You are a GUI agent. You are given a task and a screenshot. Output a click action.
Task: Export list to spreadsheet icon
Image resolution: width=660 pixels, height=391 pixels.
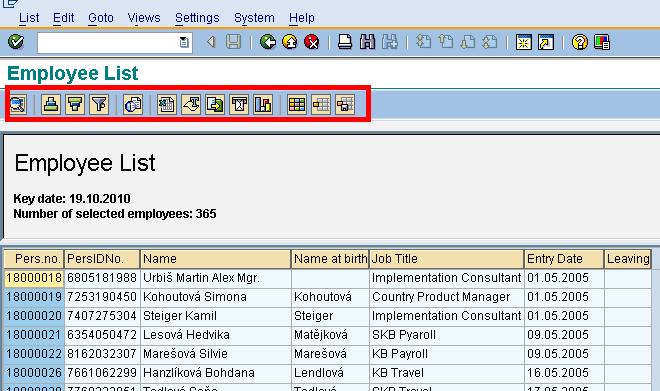pos(166,104)
